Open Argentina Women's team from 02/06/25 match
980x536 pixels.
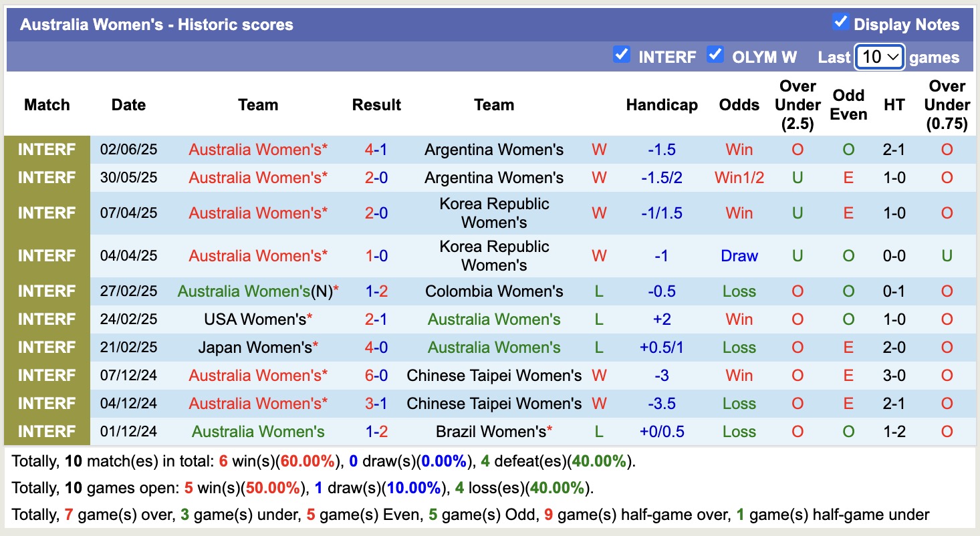pos(494,150)
